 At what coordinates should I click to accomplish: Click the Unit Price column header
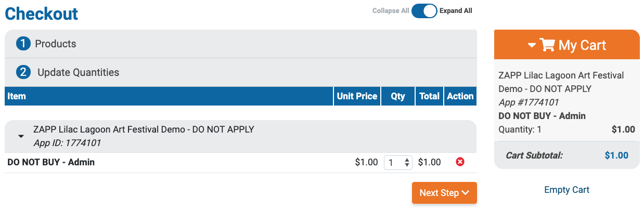click(357, 96)
